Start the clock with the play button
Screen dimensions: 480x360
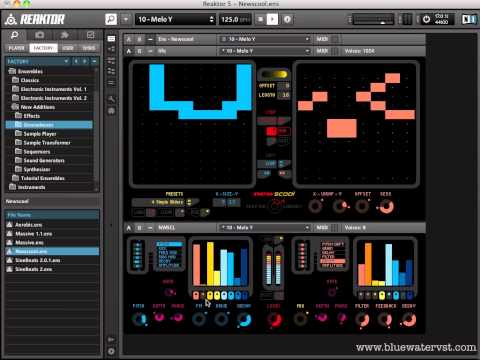point(272,19)
